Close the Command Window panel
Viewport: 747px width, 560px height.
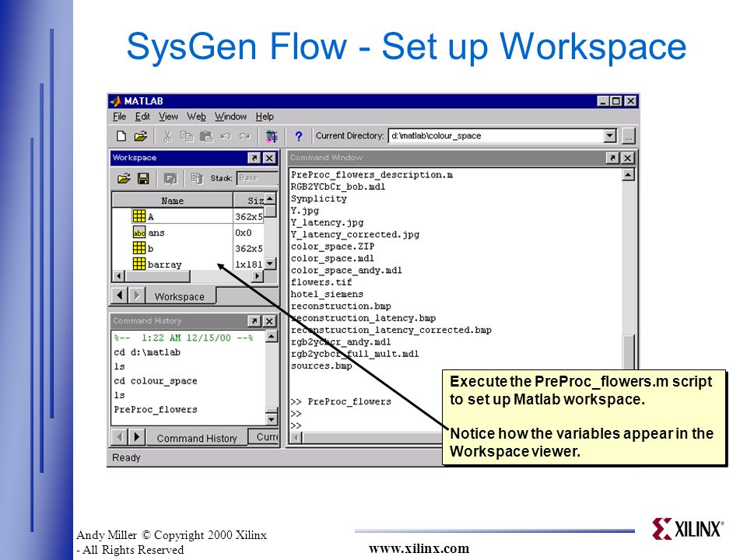628,158
